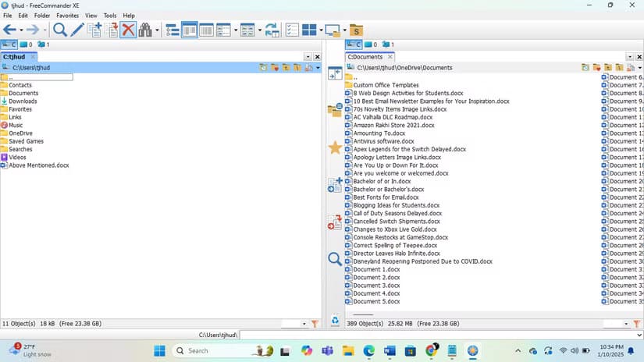Click the gold star Favorites icon in middle bar

[x=335, y=147]
